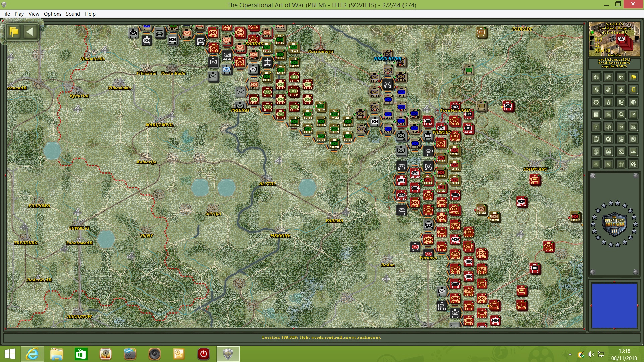The height and width of the screenshot is (362, 644).
Task: Select the red unit counter below OSHMYANY label
Action: click(535, 180)
